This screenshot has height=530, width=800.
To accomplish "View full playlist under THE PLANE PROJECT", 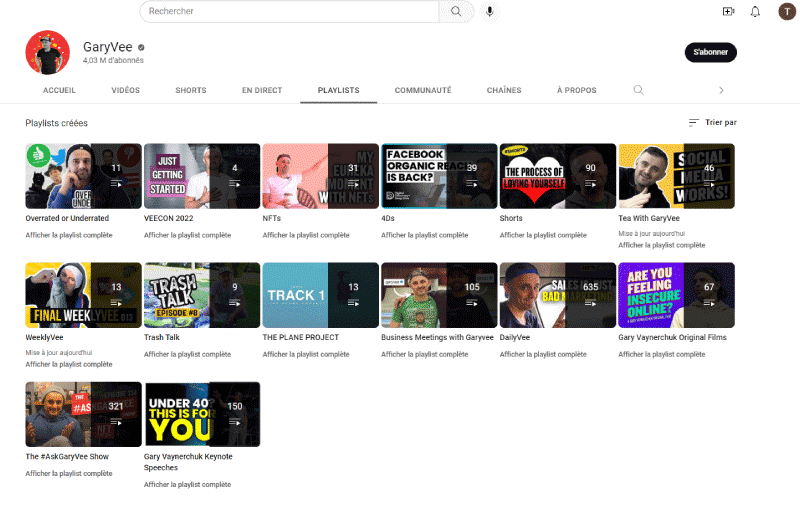I will click(306, 355).
